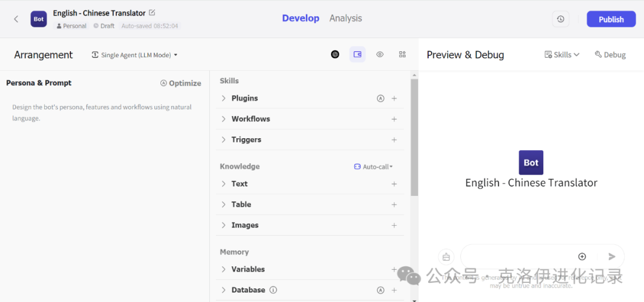Expand the Variables section

pyautogui.click(x=224, y=269)
